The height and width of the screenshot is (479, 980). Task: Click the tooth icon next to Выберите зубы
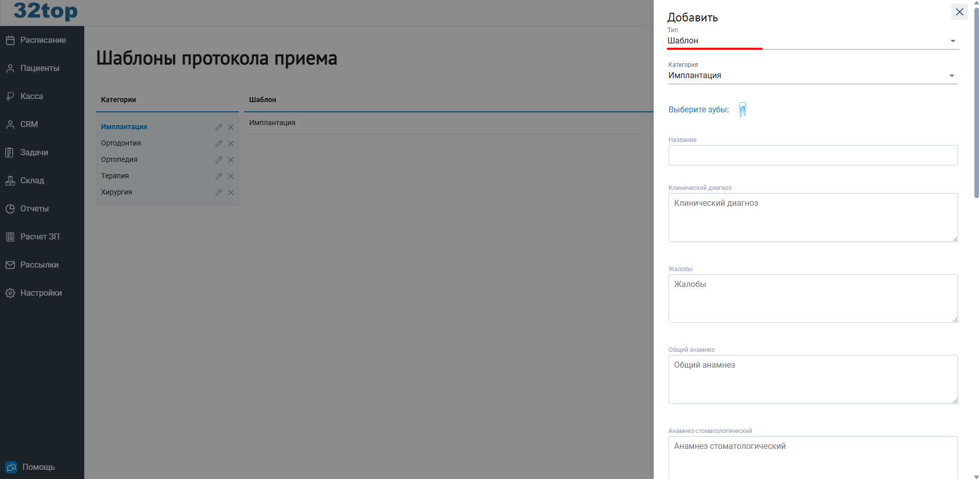[x=742, y=109]
